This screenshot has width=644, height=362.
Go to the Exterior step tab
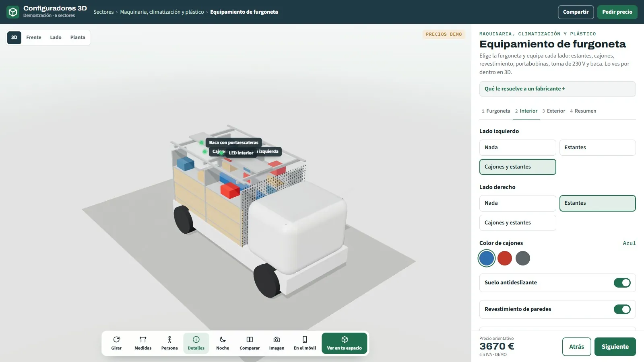553,111
